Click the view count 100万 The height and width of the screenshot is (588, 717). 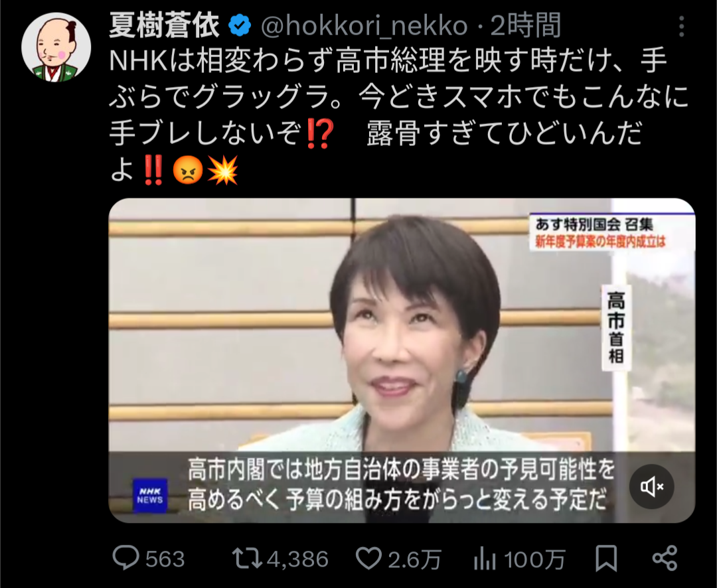click(x=534, y=559)
